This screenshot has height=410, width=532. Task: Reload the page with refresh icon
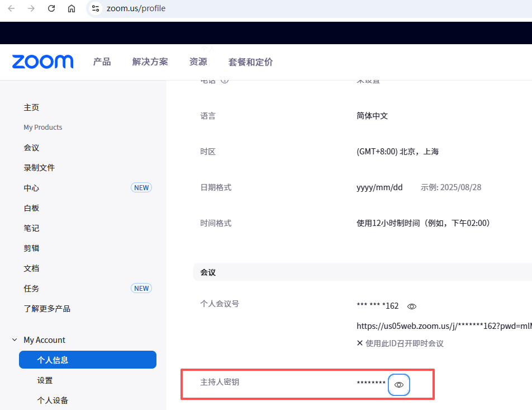tap(51, 8)
